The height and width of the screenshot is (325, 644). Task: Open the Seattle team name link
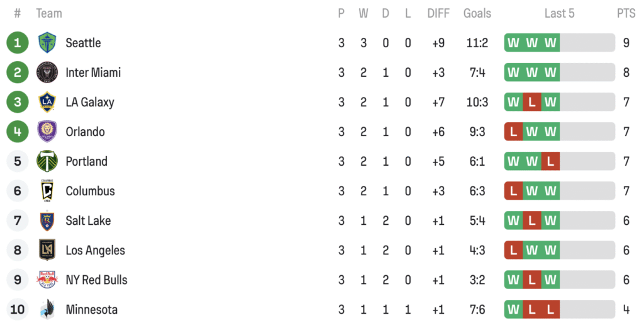coord(83,43)
